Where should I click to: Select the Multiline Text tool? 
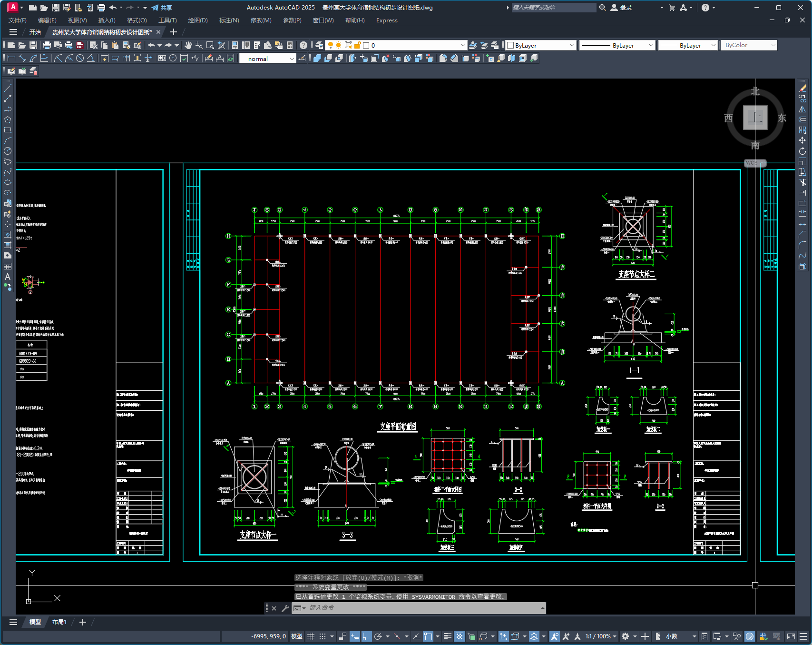8,277
